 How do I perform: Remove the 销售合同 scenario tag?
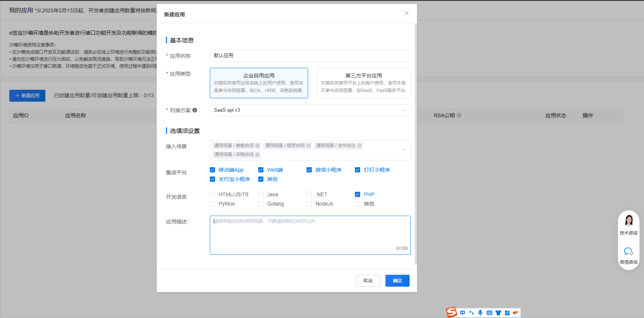click(258, 146)
